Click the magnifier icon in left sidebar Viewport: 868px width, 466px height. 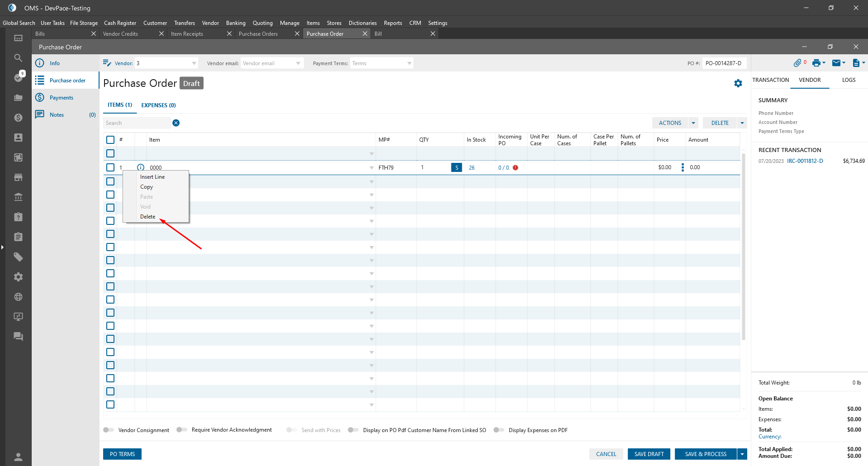[x=18, y=58]
